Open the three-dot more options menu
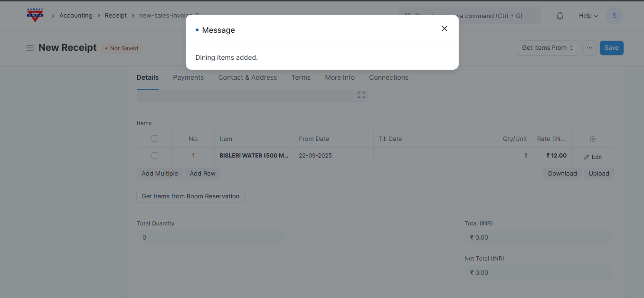The height and width of the screenshot is (298, 644). coord(589,48)
